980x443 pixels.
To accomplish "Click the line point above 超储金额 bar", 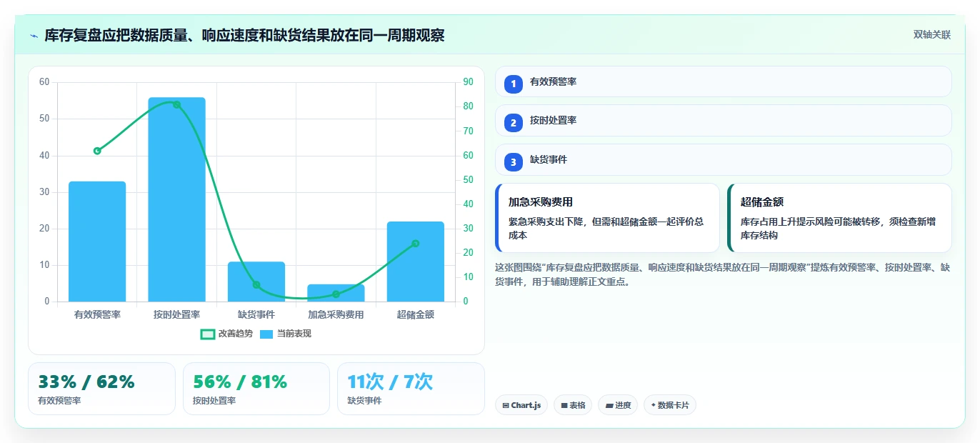I will click(416, 244).
